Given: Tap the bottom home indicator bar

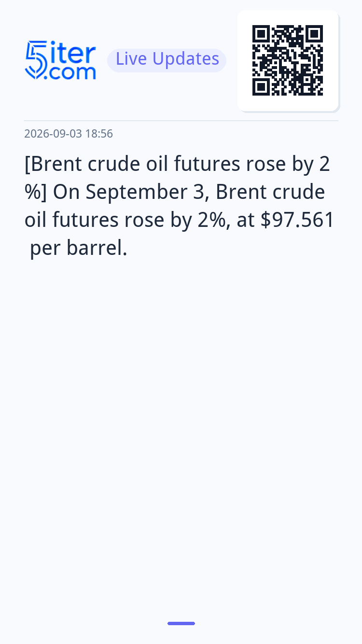Looking at the screenshot, I should [x=181, y=623].
